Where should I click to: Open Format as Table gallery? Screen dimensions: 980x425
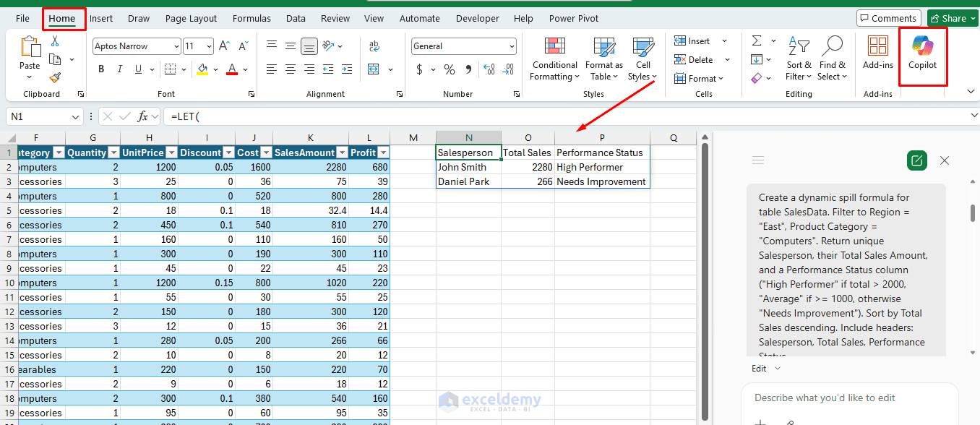click(604, 59)
